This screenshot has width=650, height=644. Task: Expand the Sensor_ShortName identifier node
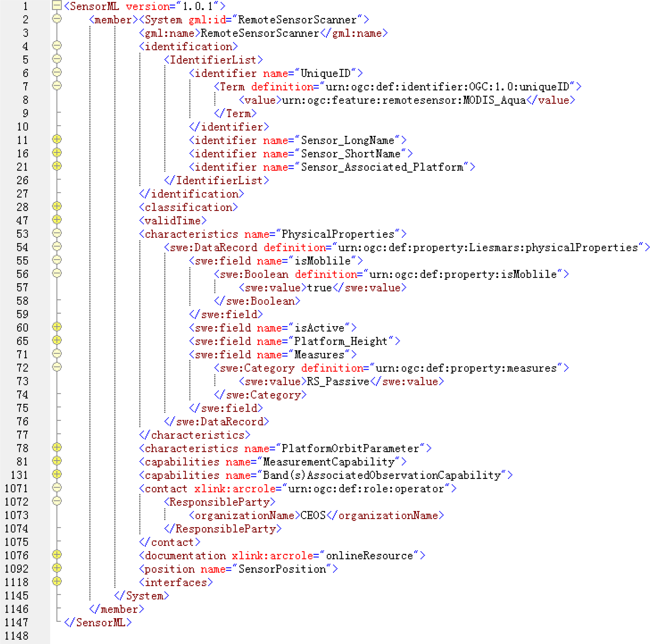click(x=57, y=152)
